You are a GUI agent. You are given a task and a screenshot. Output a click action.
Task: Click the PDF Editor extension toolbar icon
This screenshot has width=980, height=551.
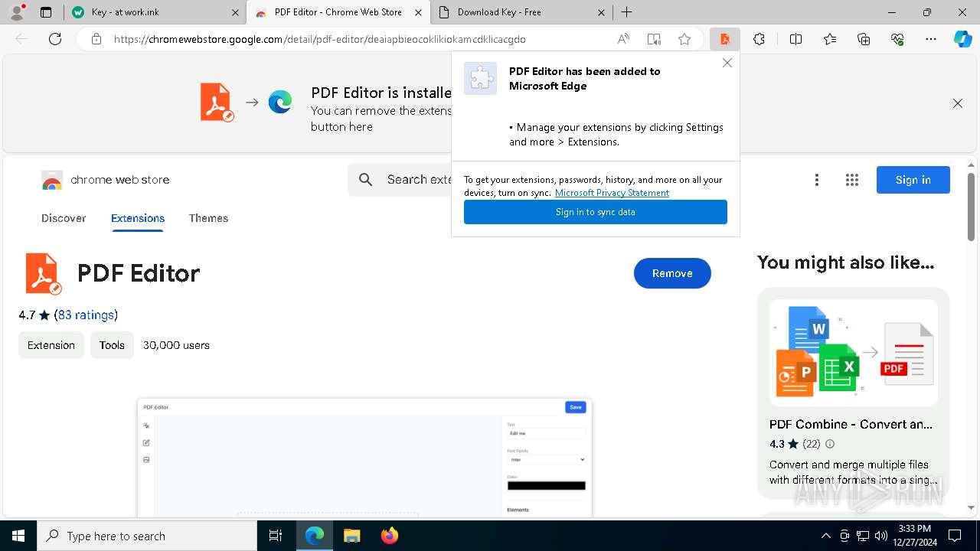click(x=724, y=39)
